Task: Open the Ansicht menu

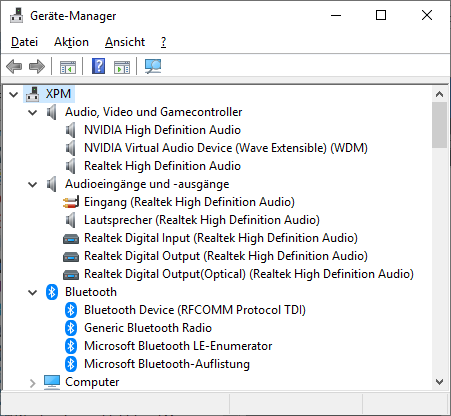Action: click(x=125, y=42)
